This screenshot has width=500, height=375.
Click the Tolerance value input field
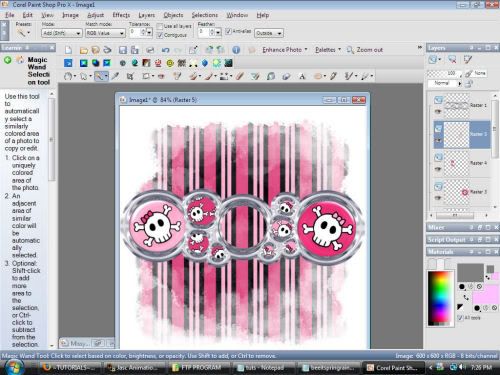(135, 32)
